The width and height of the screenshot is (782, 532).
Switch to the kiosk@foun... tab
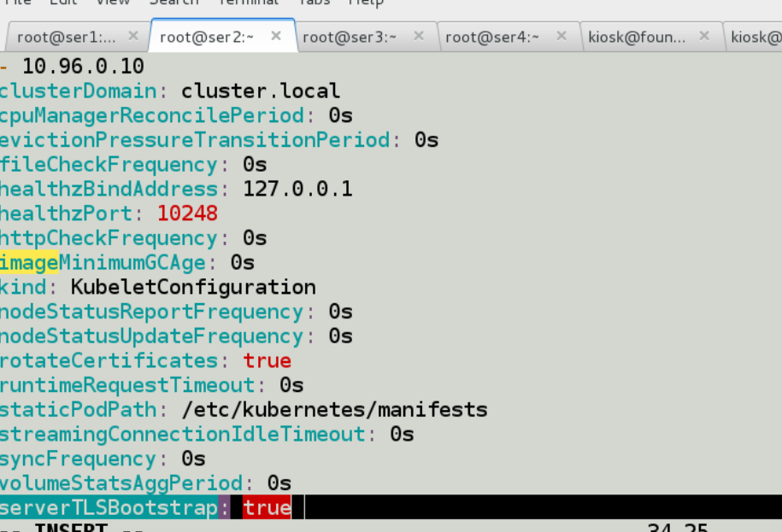(637, 38)
